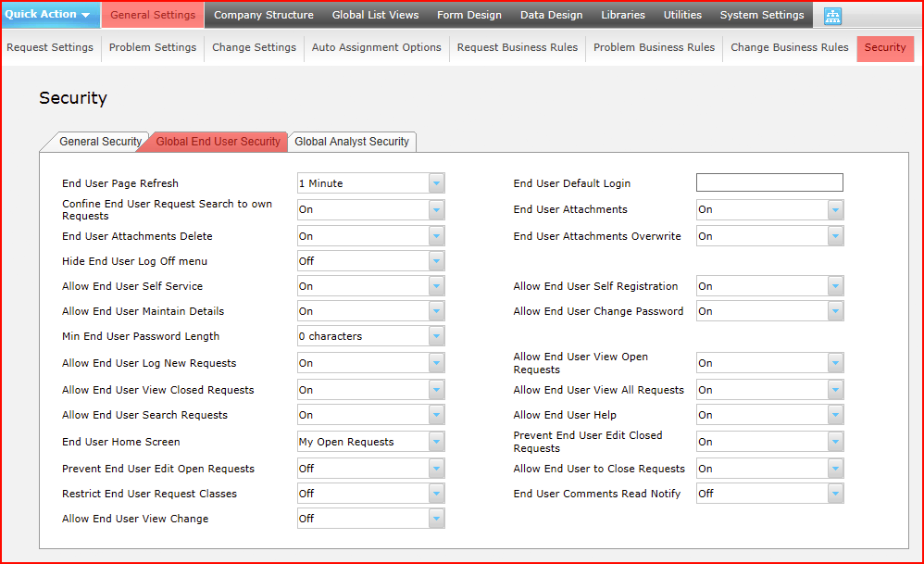Switch to General Security tab
This screenshot has width=924, height=564.
[100, 142]
